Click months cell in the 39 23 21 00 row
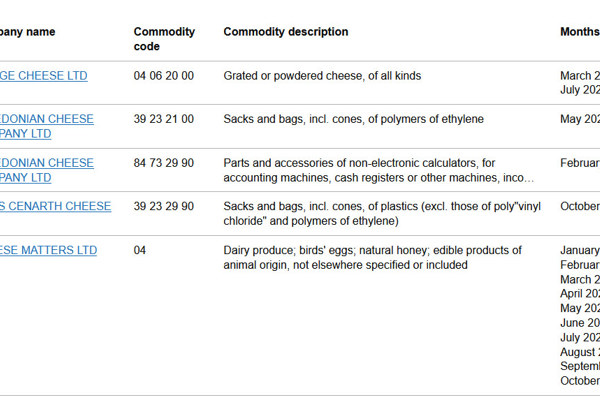 [580, 119]
